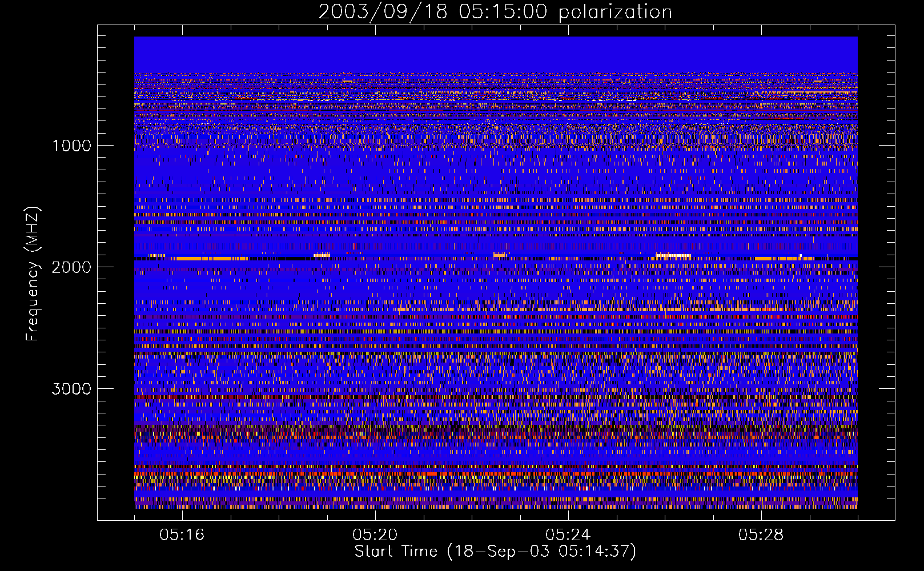924x571 pixels.
Task: Click the "05:20" time tick label
Action: pyautogui.click(x=375, y=534)
